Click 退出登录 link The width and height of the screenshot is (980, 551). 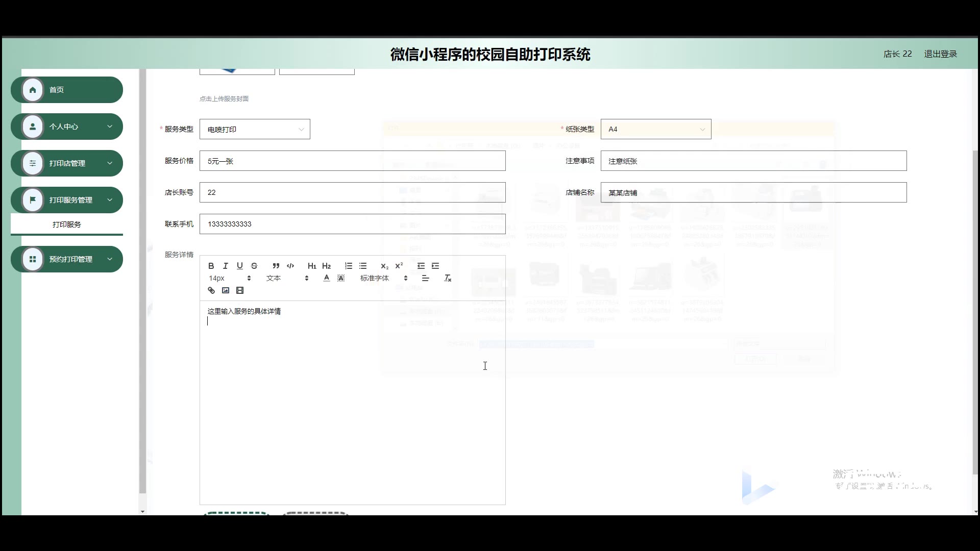click(940, 54)
